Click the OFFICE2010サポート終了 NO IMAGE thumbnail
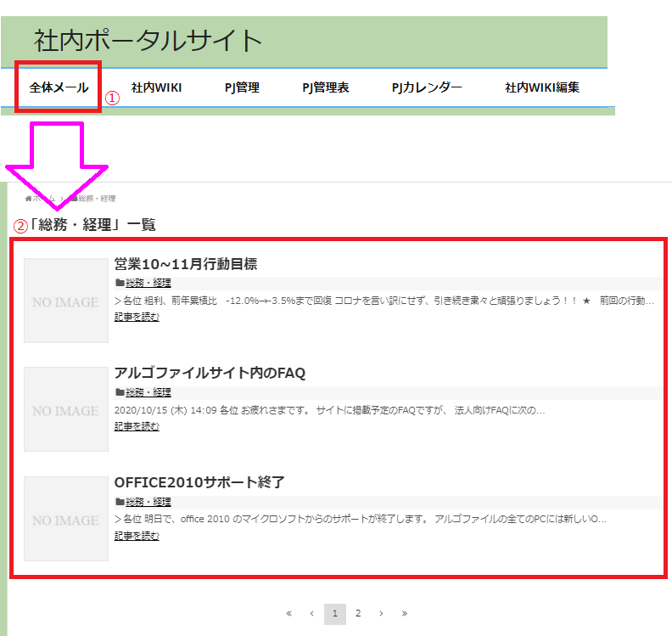 [x=66, y=519]
